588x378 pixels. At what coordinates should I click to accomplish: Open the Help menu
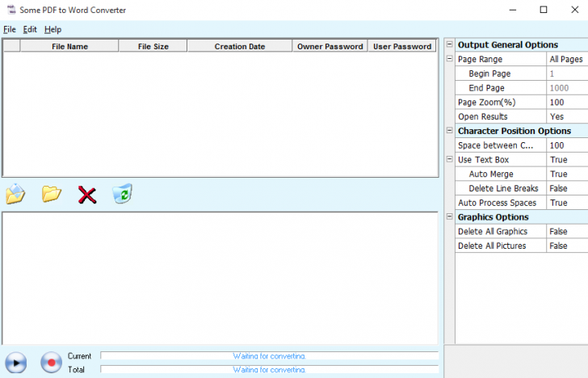tap(52, 29)
